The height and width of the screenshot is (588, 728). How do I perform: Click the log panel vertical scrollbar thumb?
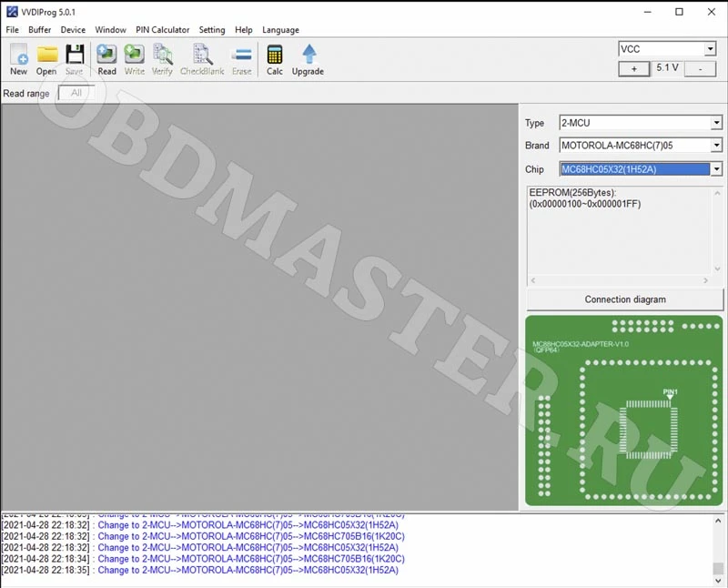click(718, 568)
